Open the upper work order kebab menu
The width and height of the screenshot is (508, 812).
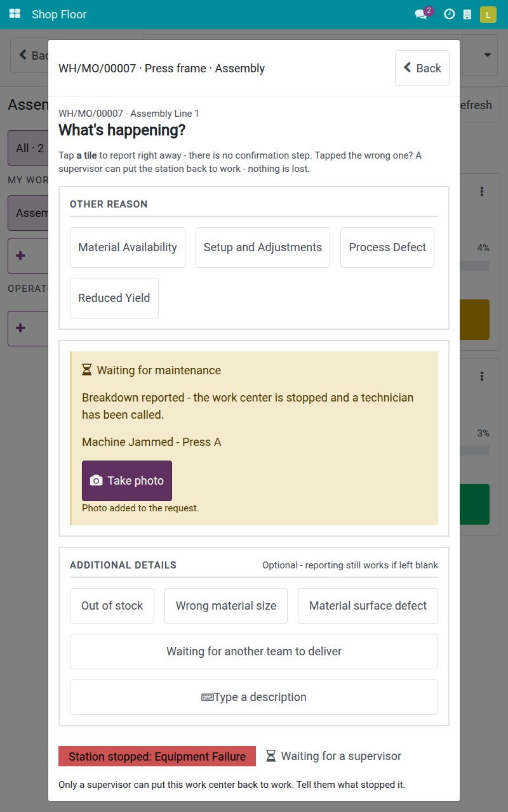(x=482, y=192)
